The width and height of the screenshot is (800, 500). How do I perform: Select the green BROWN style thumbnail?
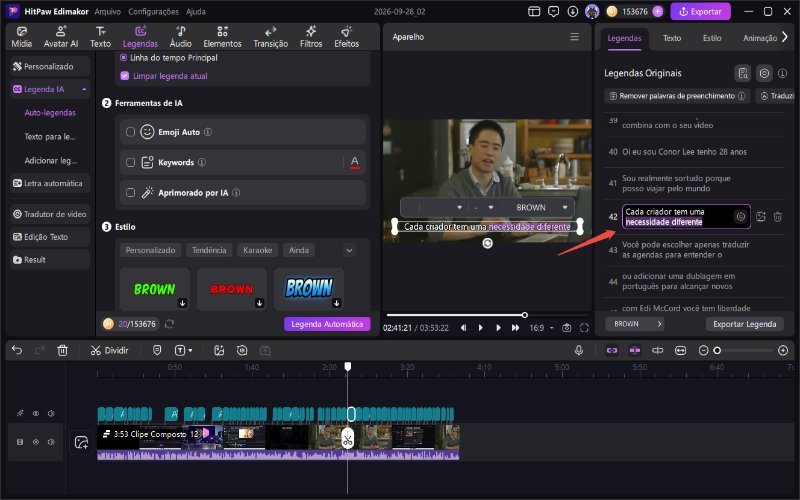click(155, 289)
